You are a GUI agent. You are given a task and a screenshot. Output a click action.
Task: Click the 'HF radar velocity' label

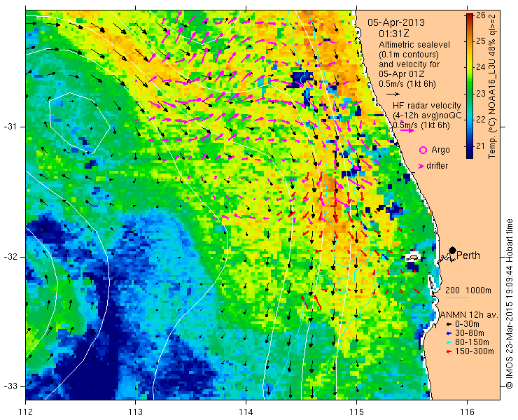tap(427, 106)
